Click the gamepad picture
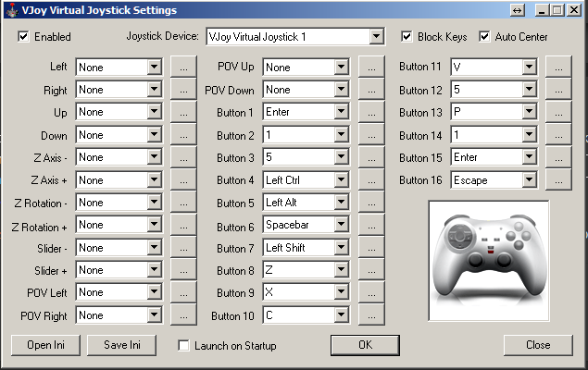The width and height of the screenshot is (588, 370). [x=489, y=261]
